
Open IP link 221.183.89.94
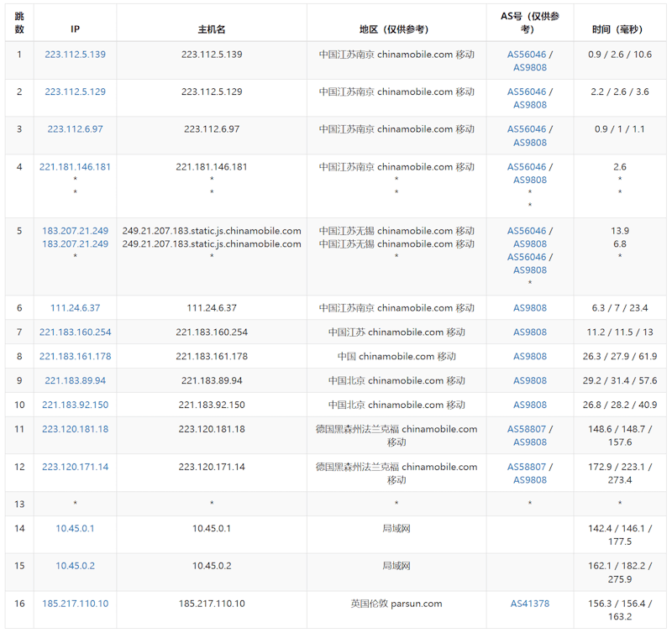coord(75,380)
